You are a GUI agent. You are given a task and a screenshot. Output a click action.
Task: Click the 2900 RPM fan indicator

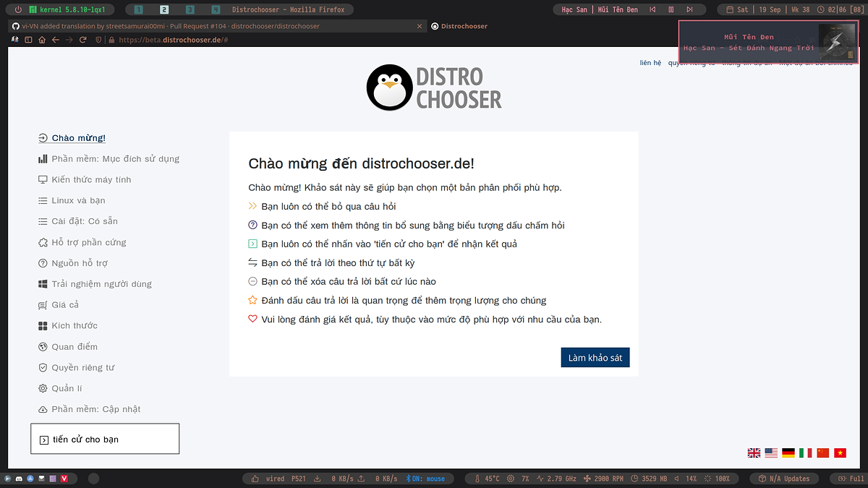tap(602, 479)
